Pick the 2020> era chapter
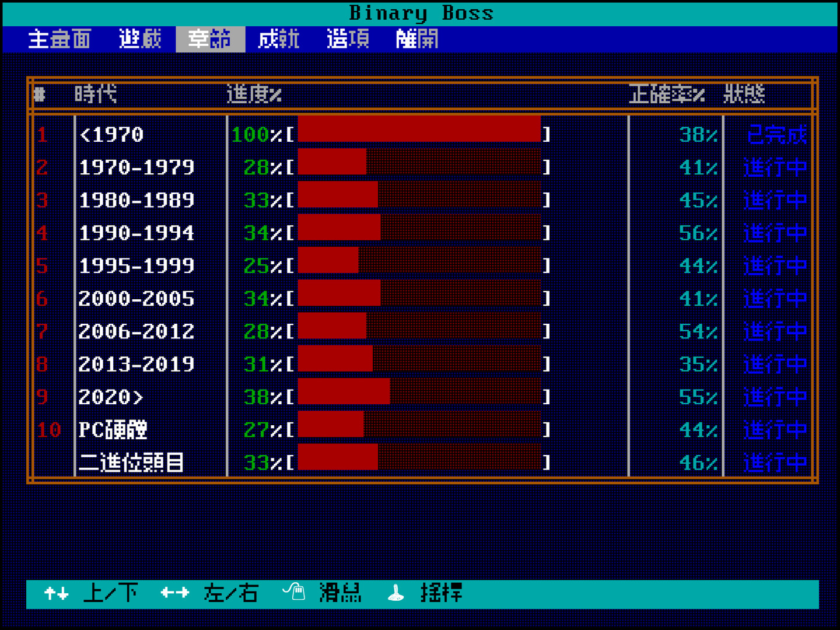Viewport: 840px width, 630px height. coord(111,397)
